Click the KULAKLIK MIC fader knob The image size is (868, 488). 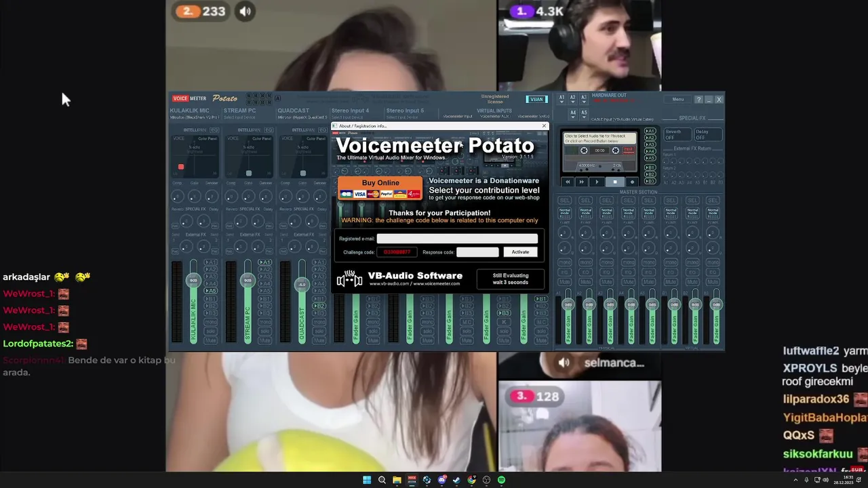(193, 280)
